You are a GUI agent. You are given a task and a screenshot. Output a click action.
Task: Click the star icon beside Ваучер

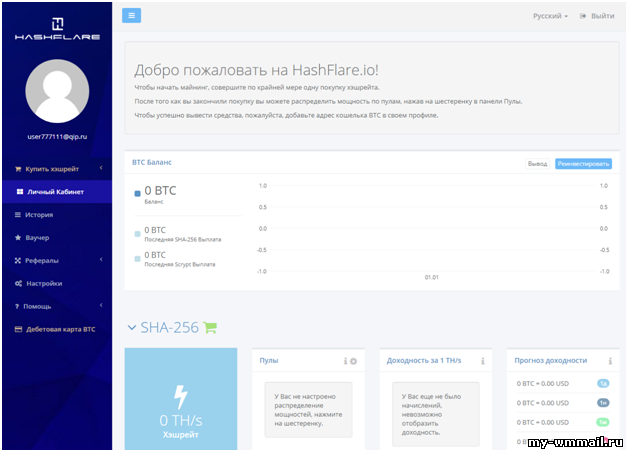click(x=18, y=237)
